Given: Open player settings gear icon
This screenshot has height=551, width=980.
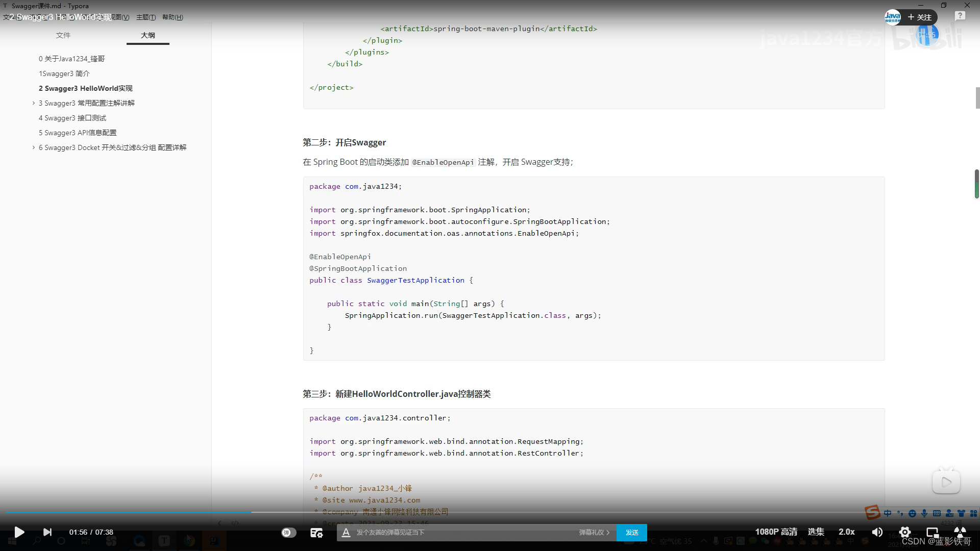Looking at the screenshot, I should (904, 532).
